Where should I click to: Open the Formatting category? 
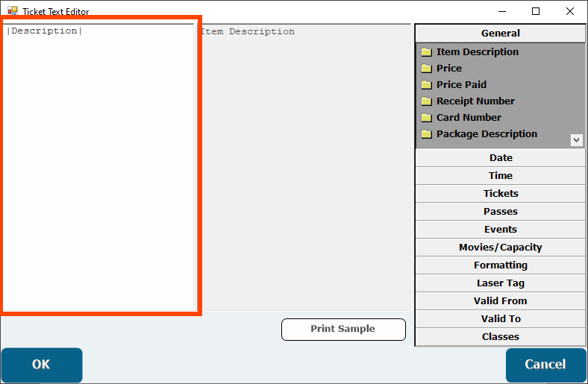[500, 265]
